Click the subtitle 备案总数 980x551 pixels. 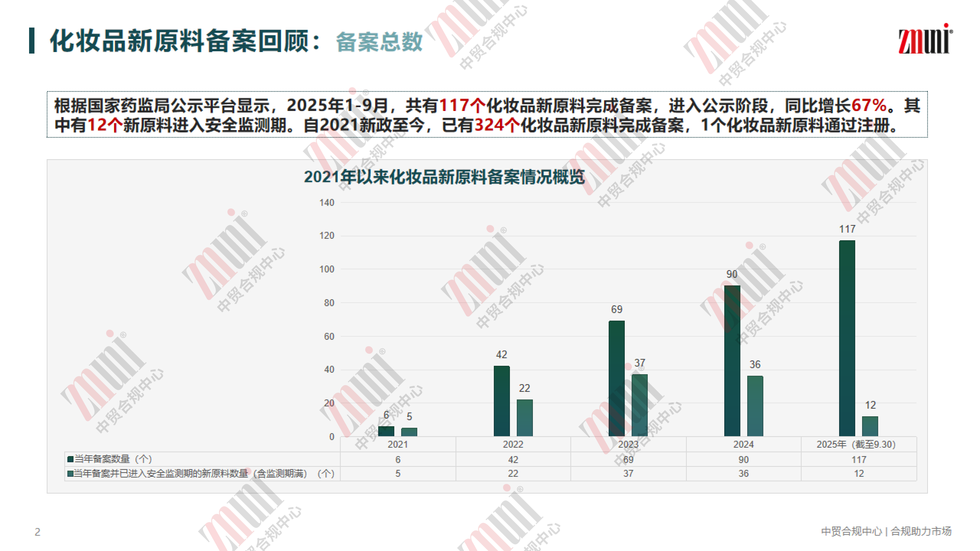[x=379, y=42]
